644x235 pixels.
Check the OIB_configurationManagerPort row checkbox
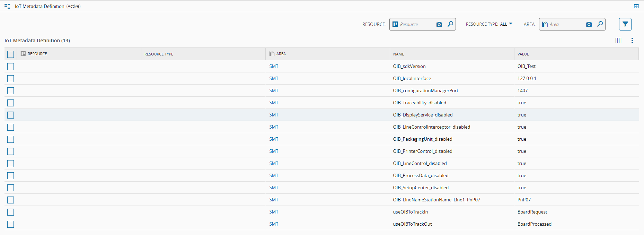tap(11, 90)
